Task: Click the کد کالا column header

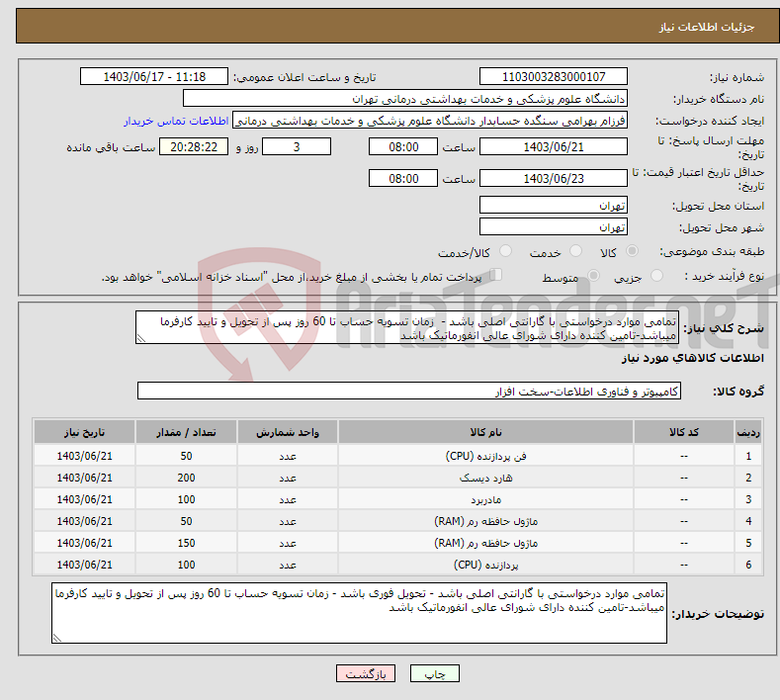Action: click(683, 432)
